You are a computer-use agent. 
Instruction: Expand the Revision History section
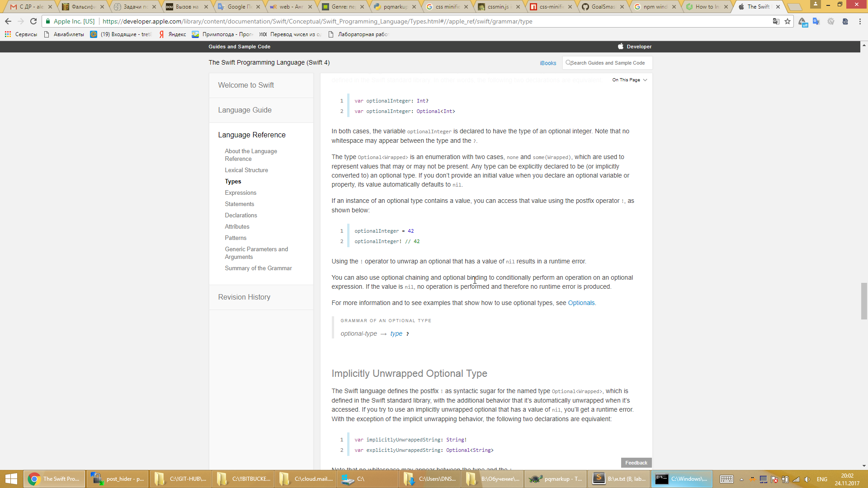[244, 297]
